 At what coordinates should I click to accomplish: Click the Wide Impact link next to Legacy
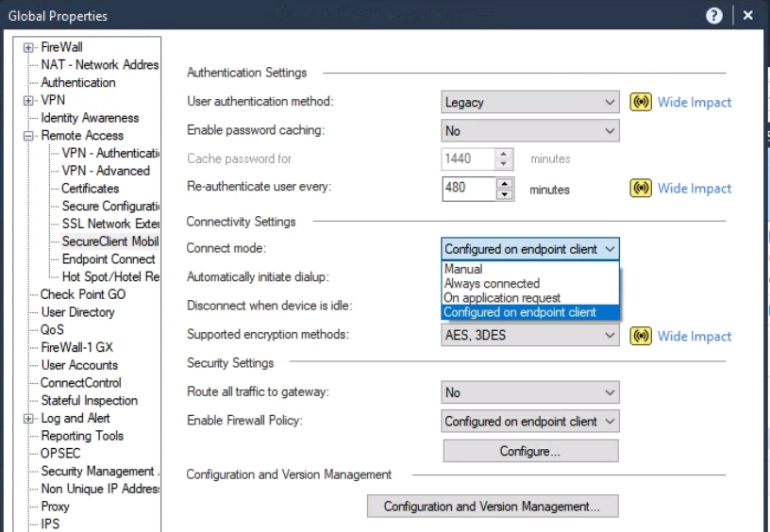(x=695, y=102)
